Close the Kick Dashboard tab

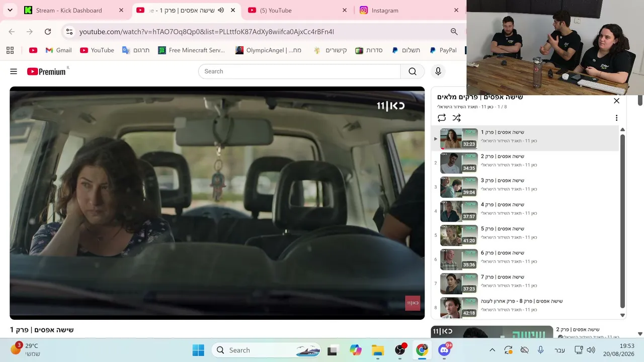click(121, 10)
